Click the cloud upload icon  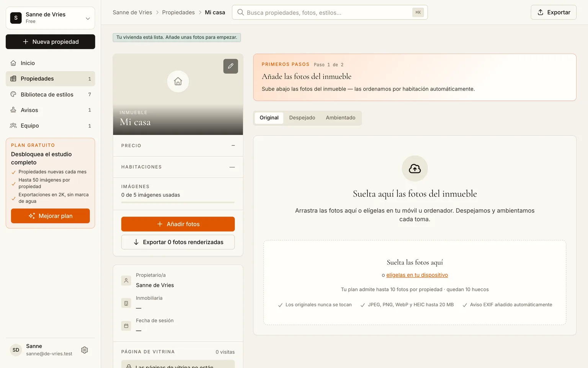[x=415, y=169]
